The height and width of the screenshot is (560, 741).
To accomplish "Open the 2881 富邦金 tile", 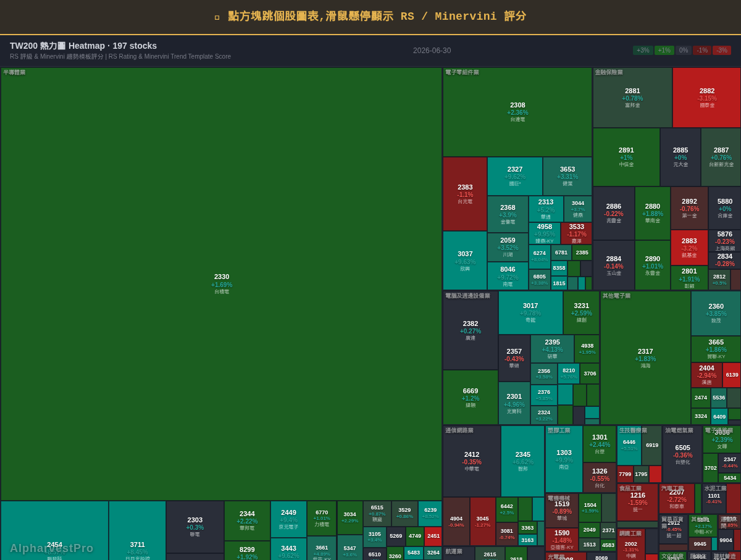I will [x=632, y=98].
